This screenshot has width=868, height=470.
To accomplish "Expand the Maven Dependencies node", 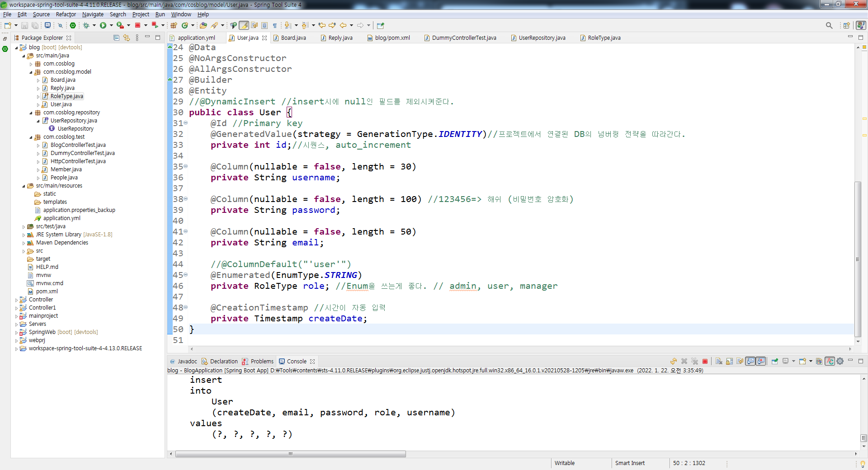I will click(x=24, y=243).
